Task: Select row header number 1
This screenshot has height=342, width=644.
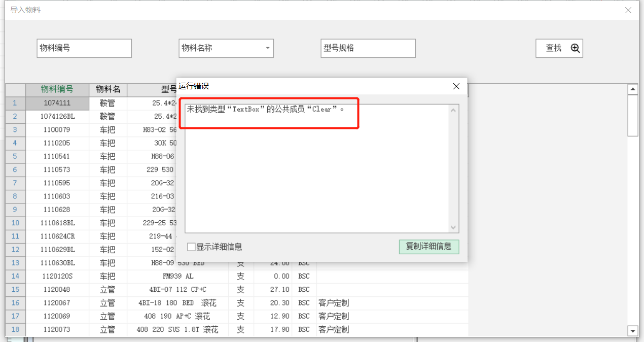Action: [15, 103]
